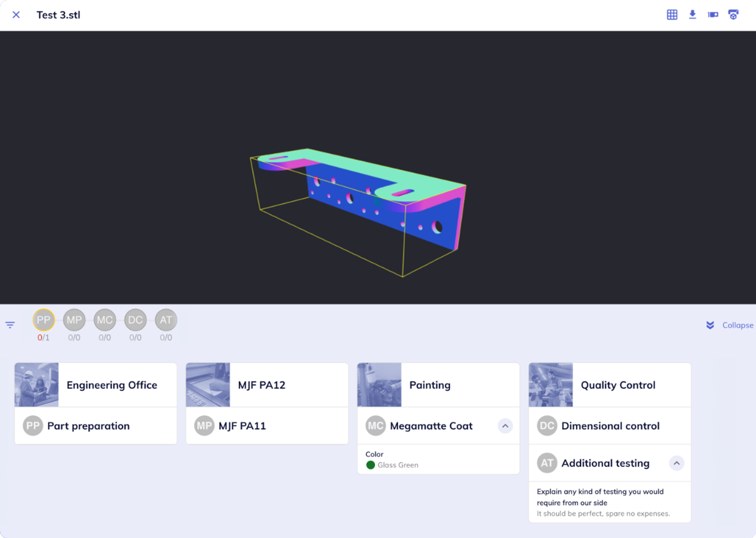Open the Engineering Office card thumbnail

click(36, 385)
